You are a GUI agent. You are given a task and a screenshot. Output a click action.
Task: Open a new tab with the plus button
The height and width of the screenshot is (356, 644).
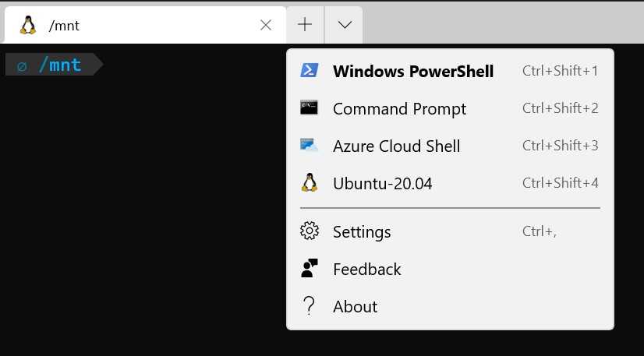tap(305, 25)
